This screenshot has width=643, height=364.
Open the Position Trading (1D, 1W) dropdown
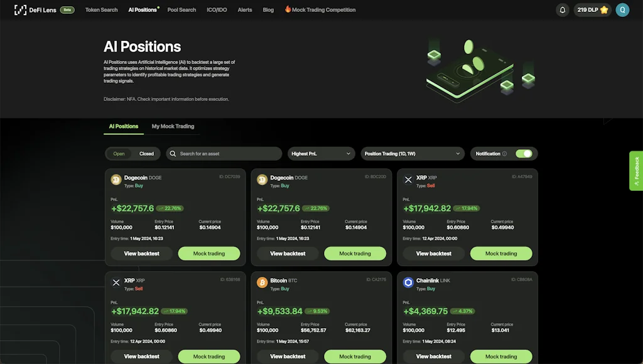[411, 153]
